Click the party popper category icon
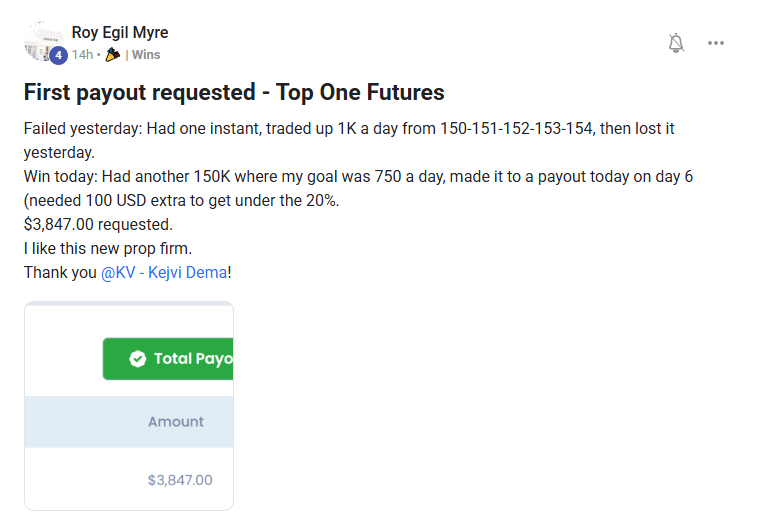The width and height of the screenshot is (760, 519). (112, 54)
